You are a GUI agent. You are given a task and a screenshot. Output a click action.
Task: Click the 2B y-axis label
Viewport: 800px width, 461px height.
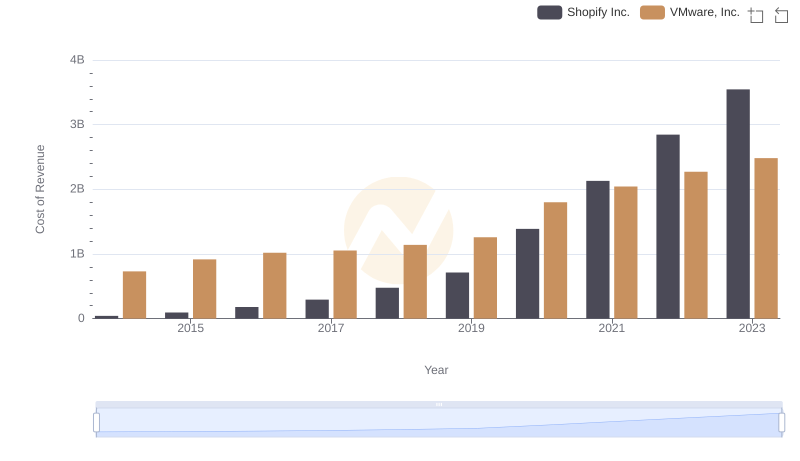77,189
